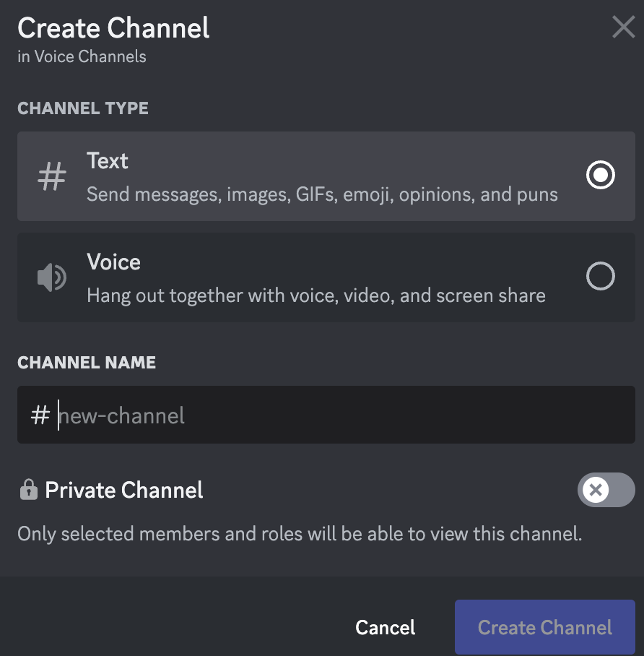Close the Create Channel dialog
This screenshot has width=644, height=656.
coord(622,27)
